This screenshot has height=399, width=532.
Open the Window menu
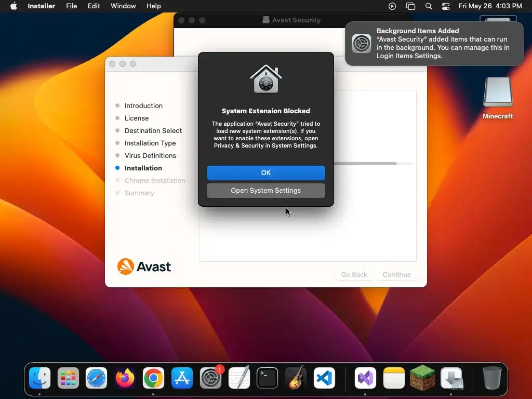123,6
